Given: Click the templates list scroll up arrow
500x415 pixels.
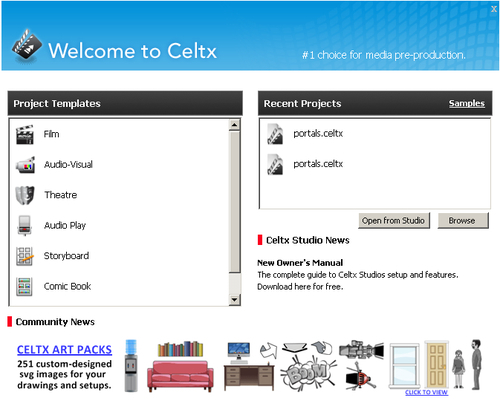Looking at the screenshot, I should pyautogui.click(x=235, y=125).
